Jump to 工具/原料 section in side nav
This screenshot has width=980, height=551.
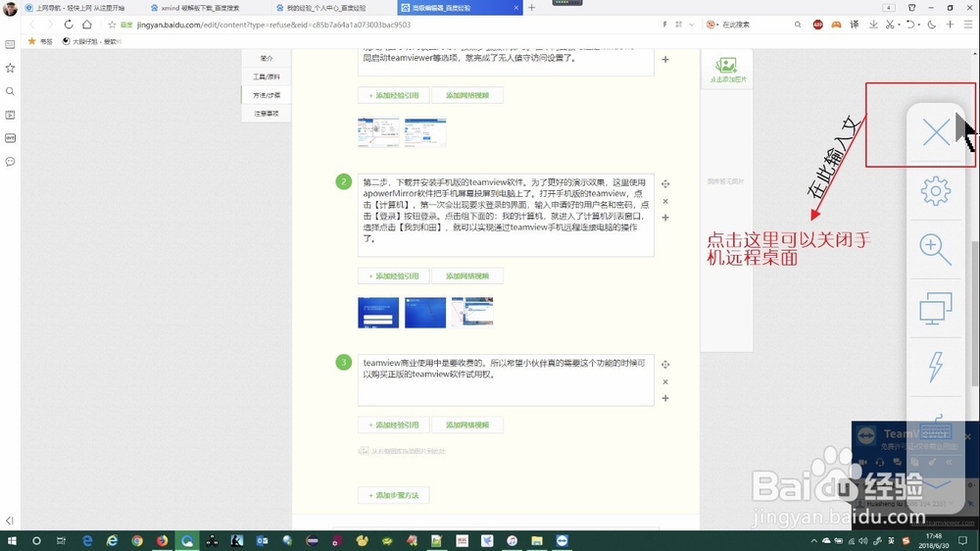[267, 76]
